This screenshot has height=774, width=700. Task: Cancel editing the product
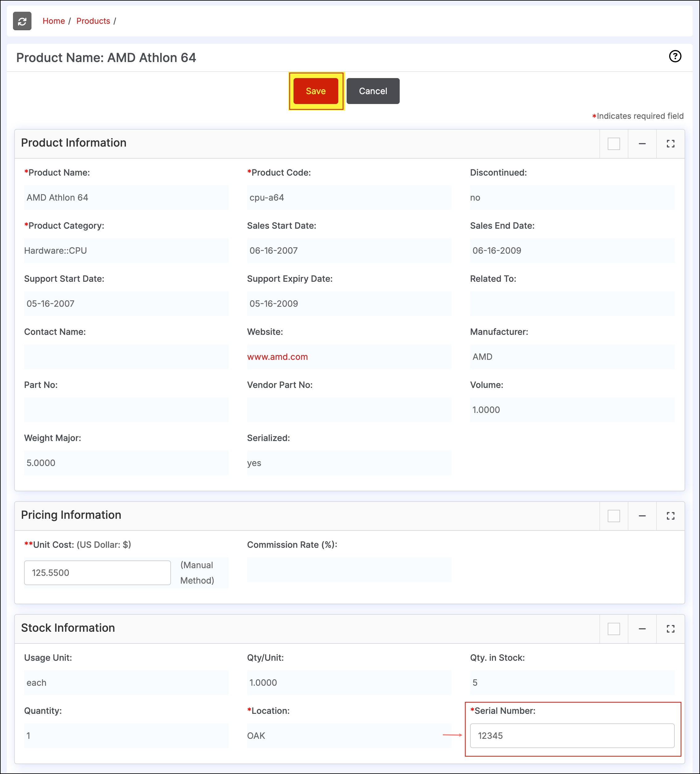coord(373,91)
